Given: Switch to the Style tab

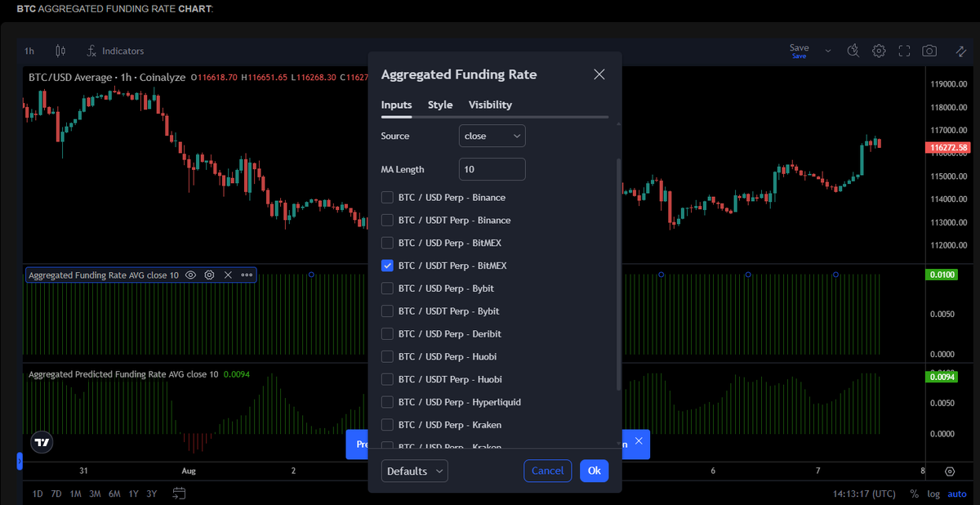Looking at the screenshot, I should (440, 105).
